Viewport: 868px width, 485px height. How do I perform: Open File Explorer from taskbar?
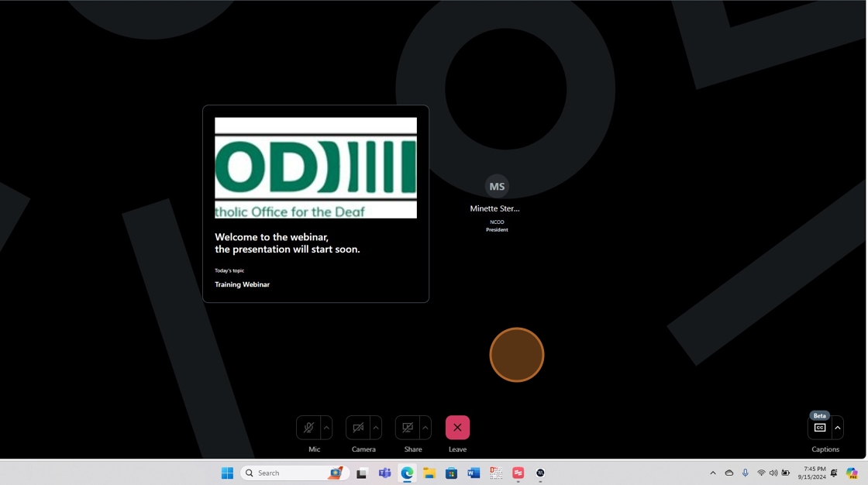point(429,473)
